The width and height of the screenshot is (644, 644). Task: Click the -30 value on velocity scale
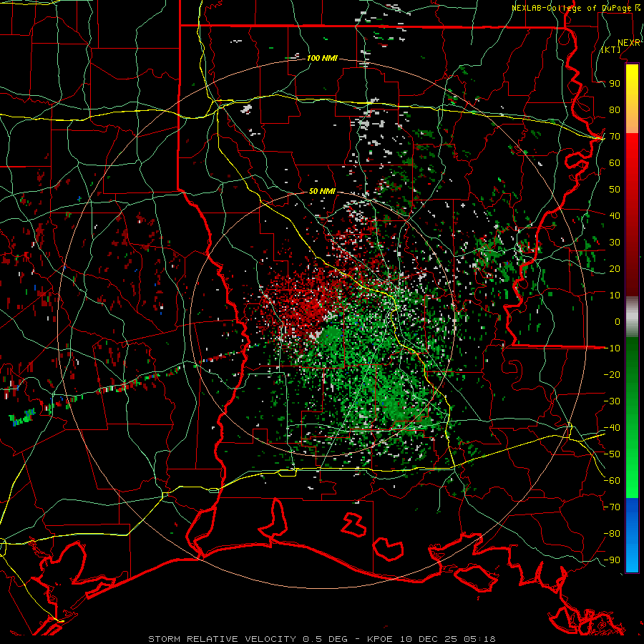coord(612,401)
